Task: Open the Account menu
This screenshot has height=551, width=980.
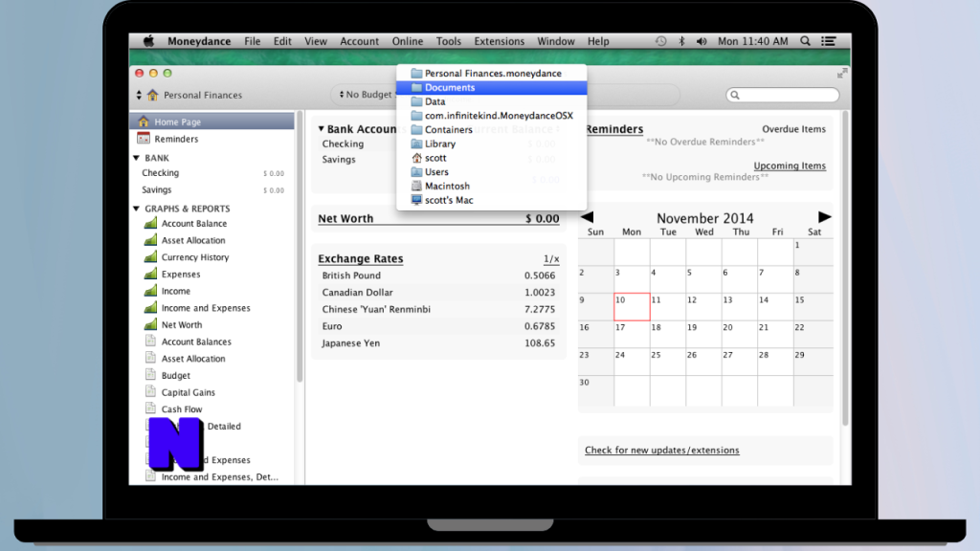Action: (x=360, y=41)
